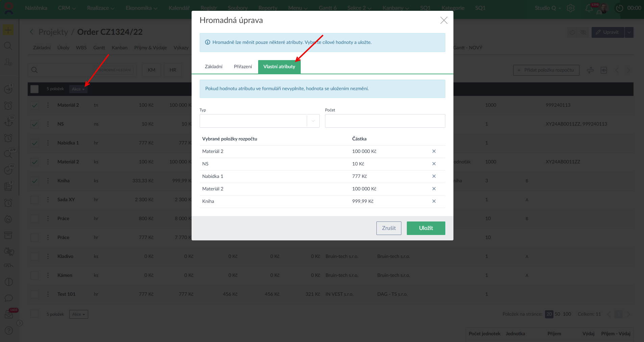The width and height of the screenshot is (644, 342).
Task: Switch to the Přiřazení tab
Action: [x=243, y=67]
